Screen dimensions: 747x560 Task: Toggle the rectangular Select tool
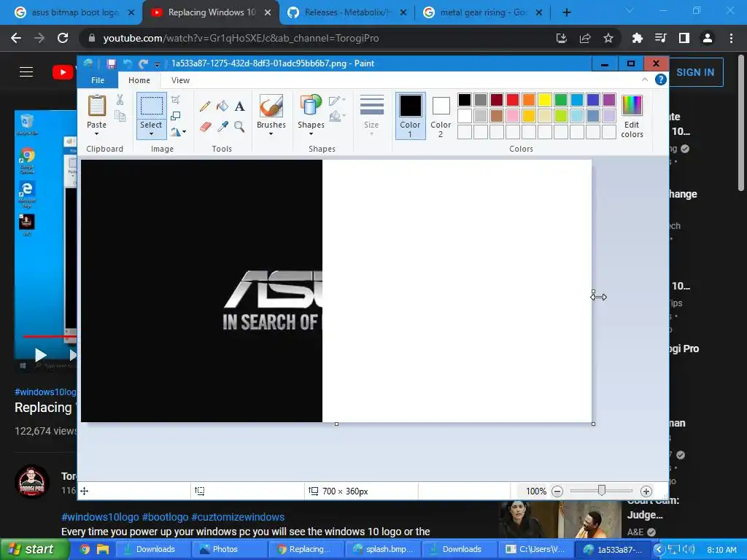pyautogui.click(x=151, y=106)
